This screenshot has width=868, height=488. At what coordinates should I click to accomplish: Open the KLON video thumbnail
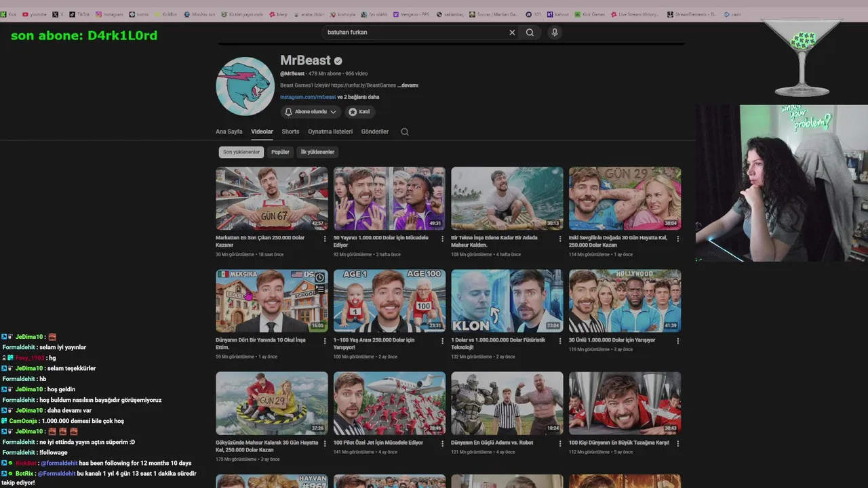point(507,300)
